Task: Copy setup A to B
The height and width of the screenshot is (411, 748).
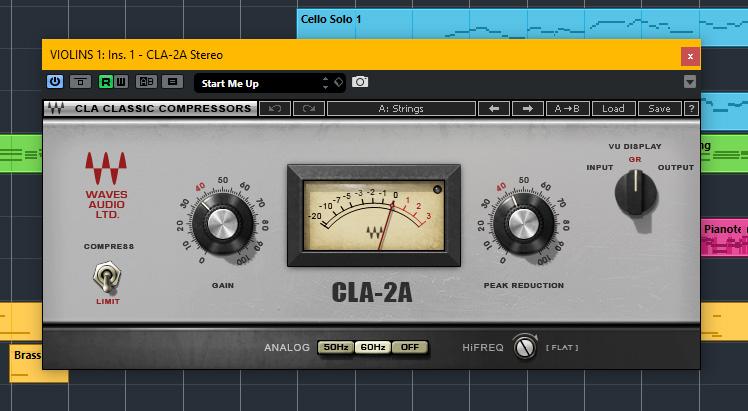Action: pyautogui.click(x=567, y=109)
